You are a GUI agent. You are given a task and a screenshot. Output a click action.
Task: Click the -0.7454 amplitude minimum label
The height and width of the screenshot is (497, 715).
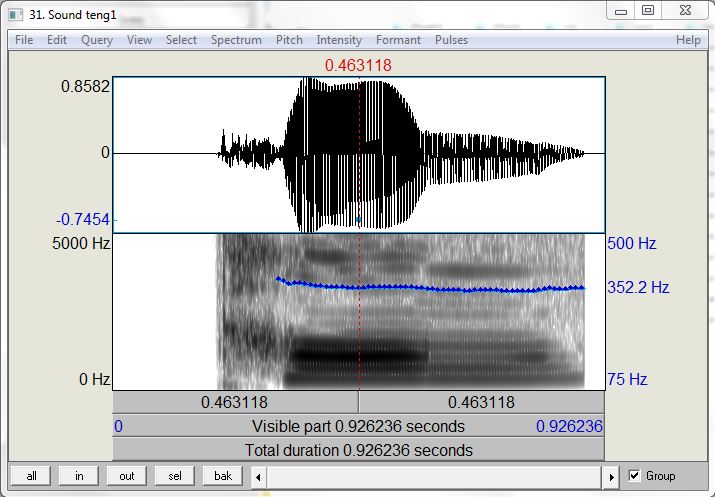[83, 220]
